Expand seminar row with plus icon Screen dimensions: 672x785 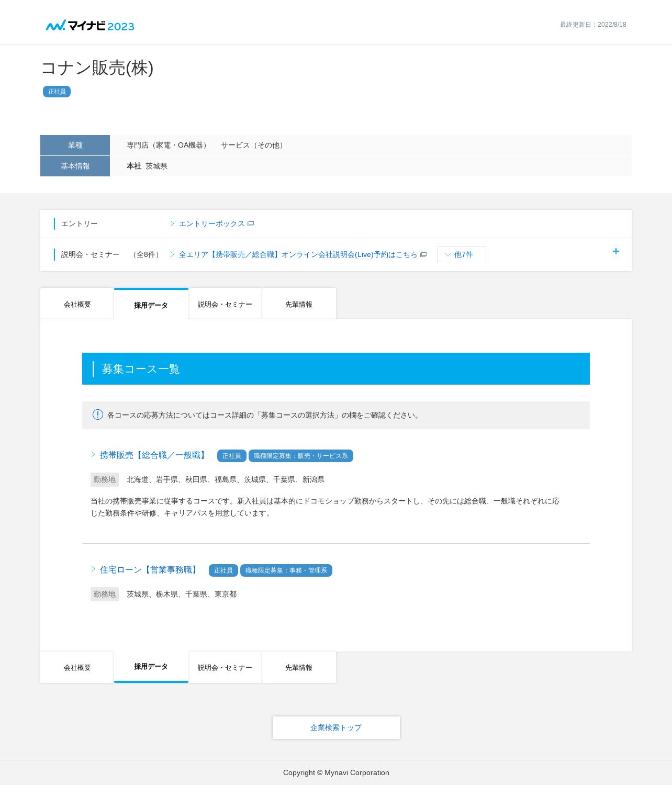[616, 251]
